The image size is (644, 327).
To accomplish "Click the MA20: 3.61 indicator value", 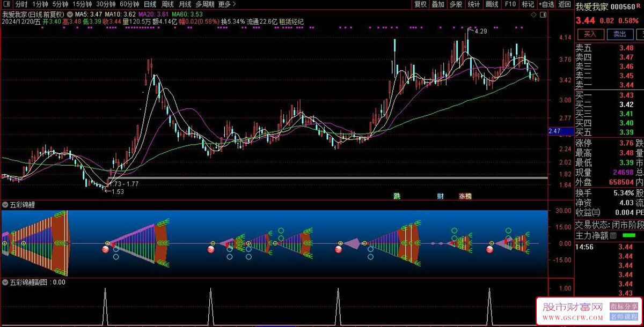I will pyautogui.click(x=154, y=13).
